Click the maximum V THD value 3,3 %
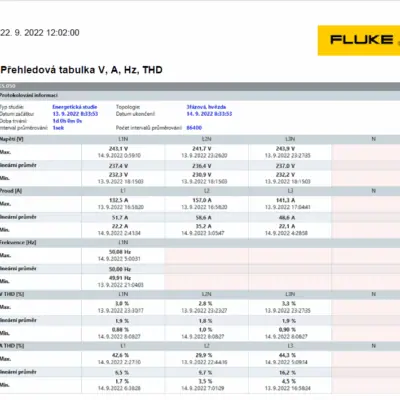 tap(289, 304)
